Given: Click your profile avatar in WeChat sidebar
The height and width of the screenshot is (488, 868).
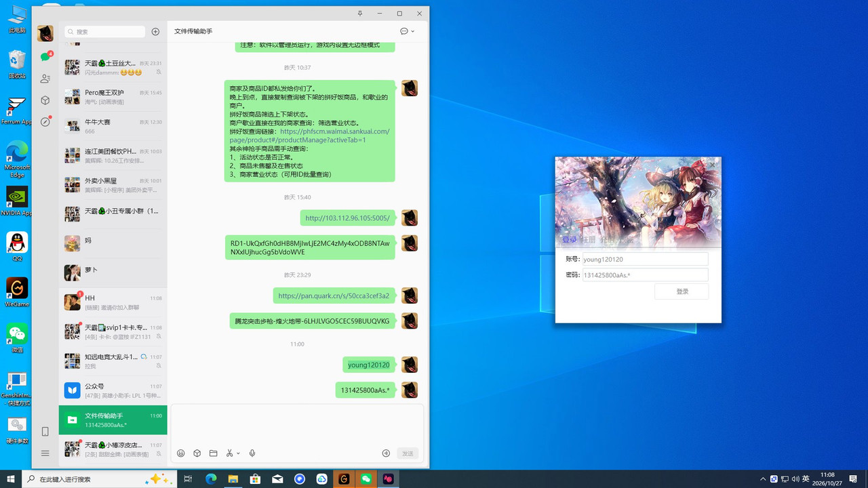Looking at the screenshot, I should (x=45, y=33).
